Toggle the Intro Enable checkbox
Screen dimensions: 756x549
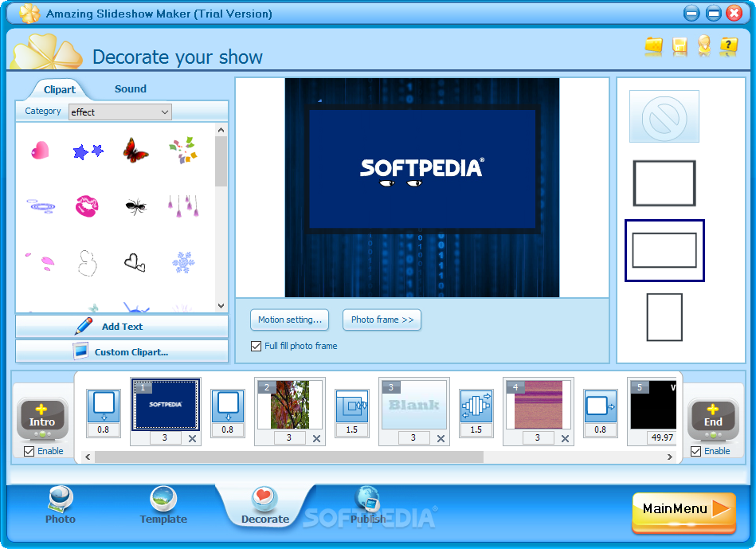[x=29, y=451]
